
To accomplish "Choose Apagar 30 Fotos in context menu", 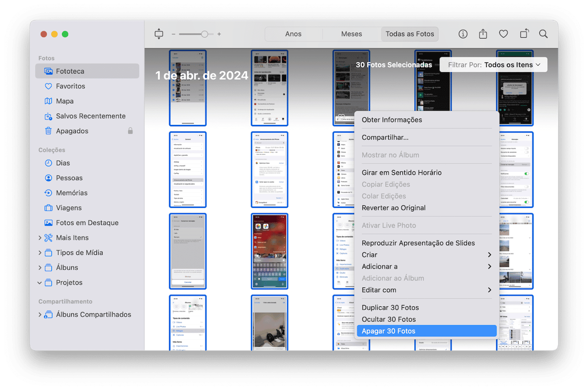I will (388, 331).
